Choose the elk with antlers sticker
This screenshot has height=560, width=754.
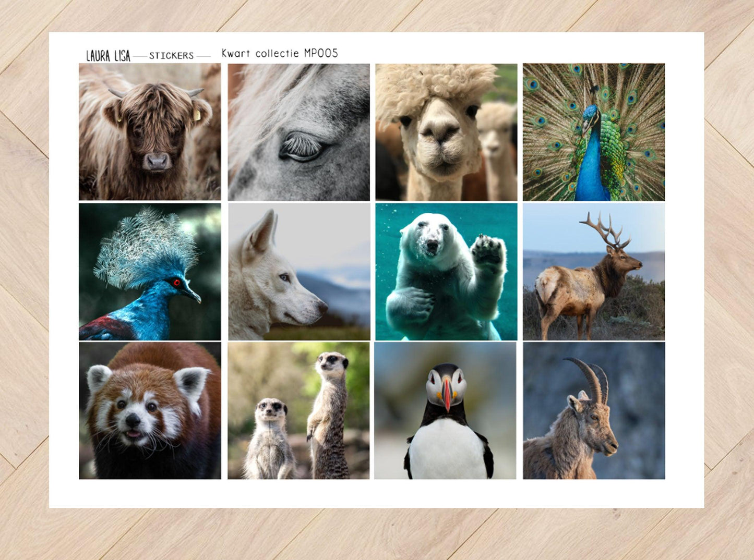point(594,272)
